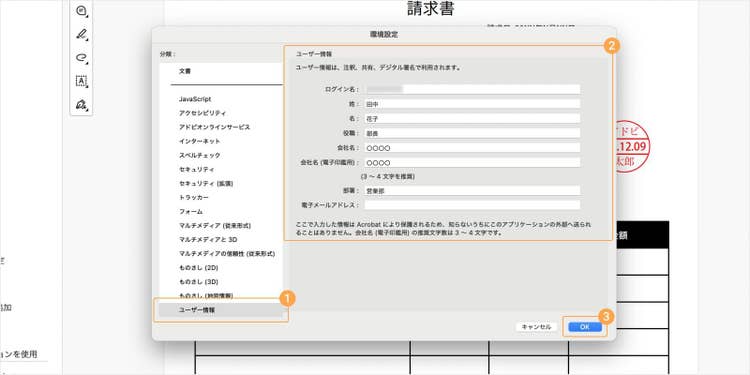
Task: Select ユーザー情報 category row
Action: pyautogui.click(x=221, y=310)
